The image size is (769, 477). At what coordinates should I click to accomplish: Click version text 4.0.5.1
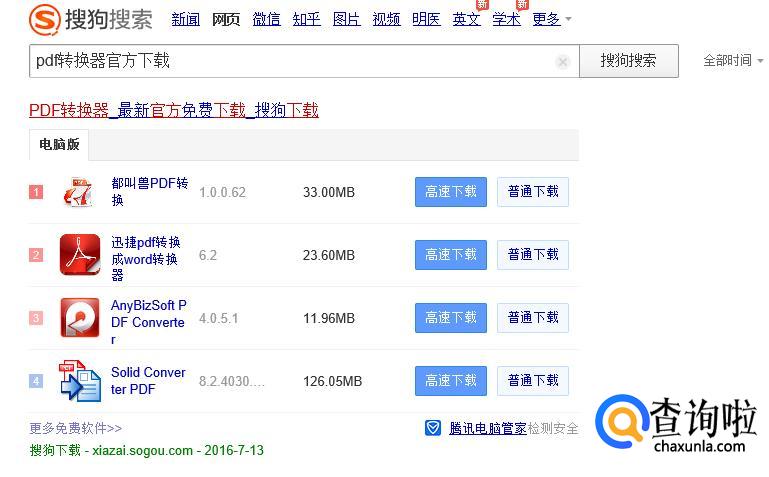pos(219,318)
